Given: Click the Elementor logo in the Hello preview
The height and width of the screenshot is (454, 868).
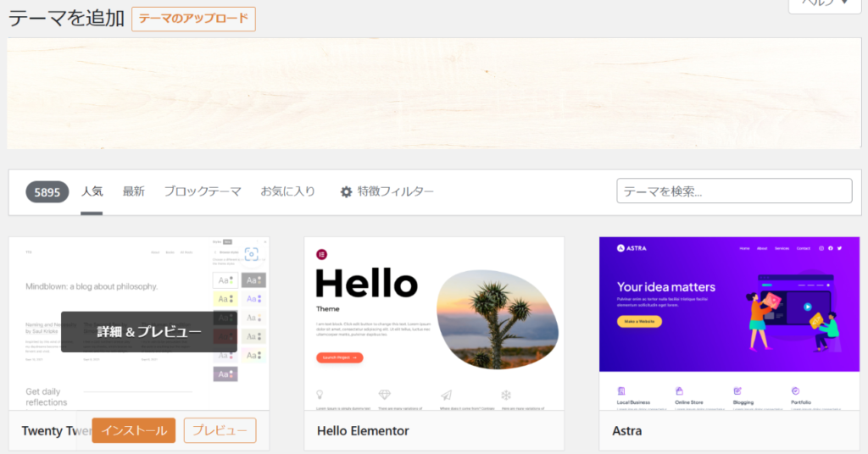Looking at the screenshot, I should click(x=322, y=254).
